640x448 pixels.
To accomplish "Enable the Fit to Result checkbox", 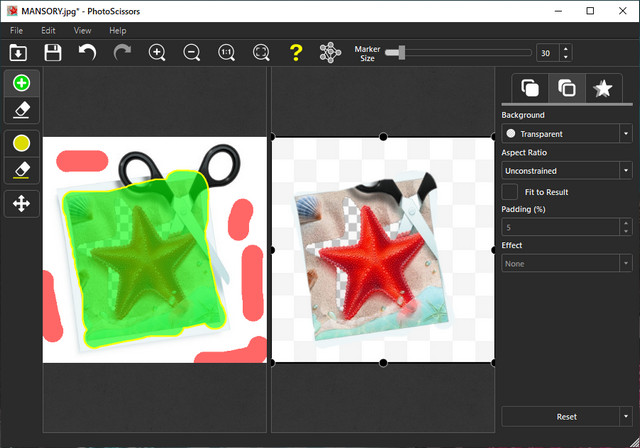I will click(x=510, y=191).
